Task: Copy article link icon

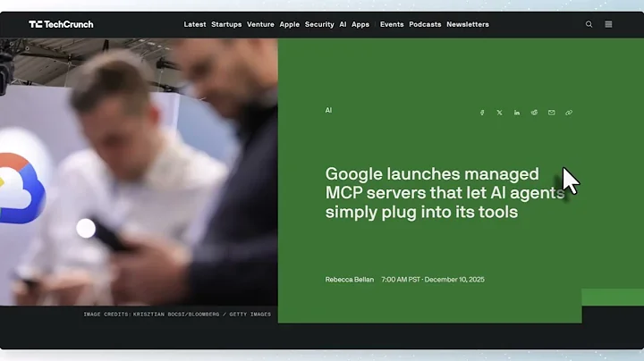Action: click(x=569, y=113)
